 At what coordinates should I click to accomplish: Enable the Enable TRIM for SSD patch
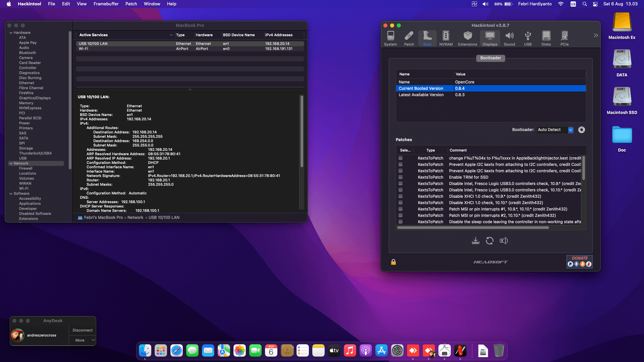click(x=400, y=177)
